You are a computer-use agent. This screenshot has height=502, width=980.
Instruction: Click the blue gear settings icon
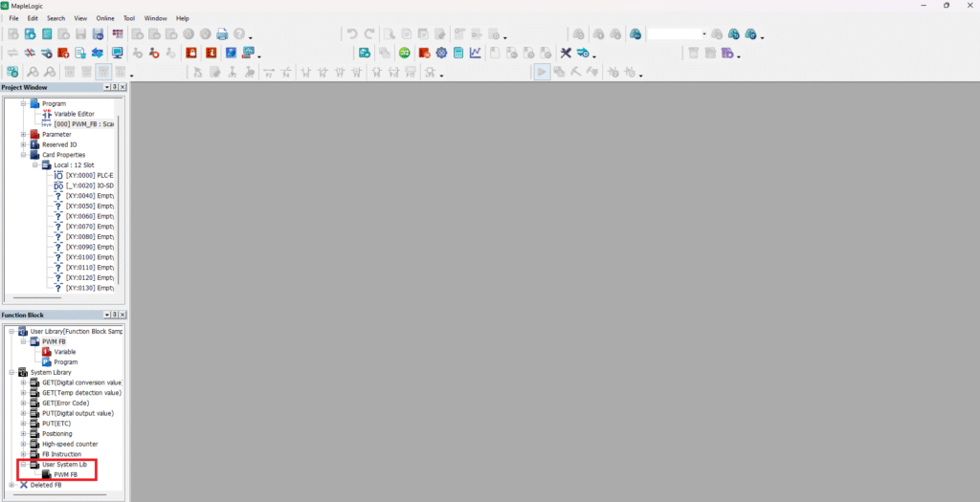(x=441, y=54)
